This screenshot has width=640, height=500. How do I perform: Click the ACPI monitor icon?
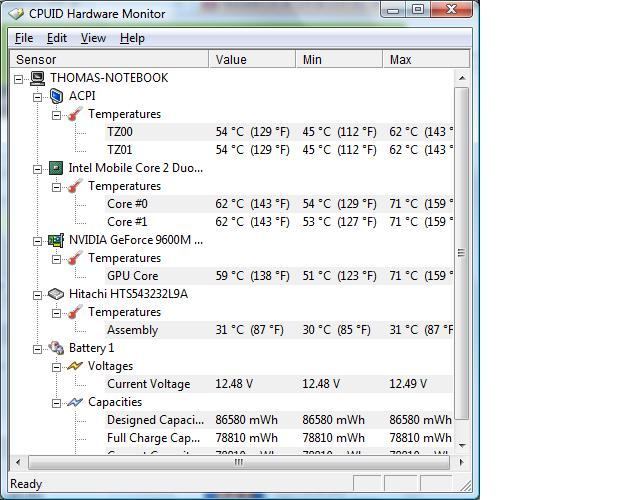click(x=56, y=96)
